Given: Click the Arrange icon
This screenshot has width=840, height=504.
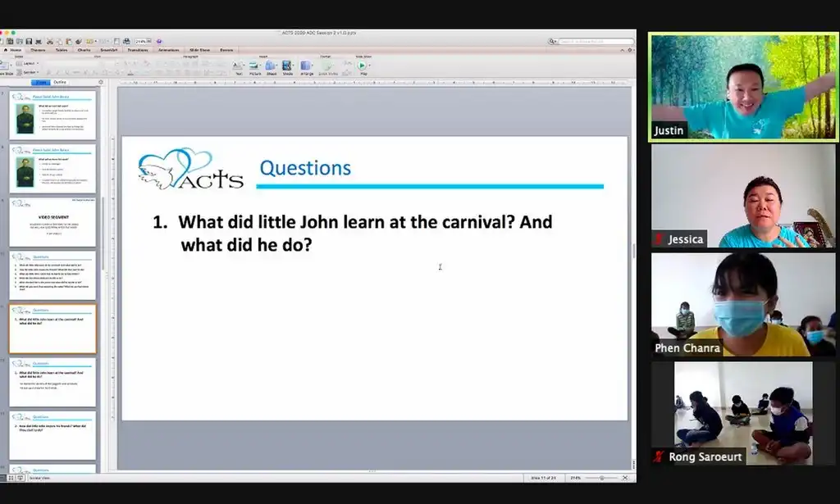Looking at the screenshot, I should [305, 66].
